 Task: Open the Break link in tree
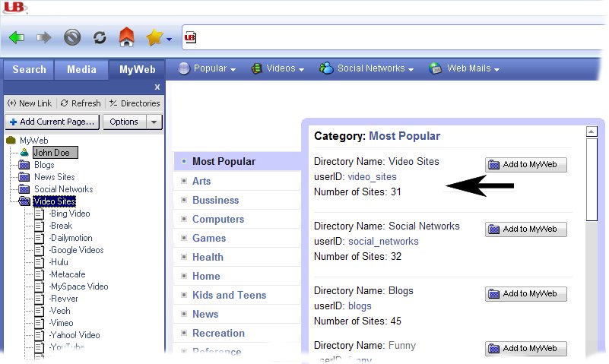[x=61, y=226]
